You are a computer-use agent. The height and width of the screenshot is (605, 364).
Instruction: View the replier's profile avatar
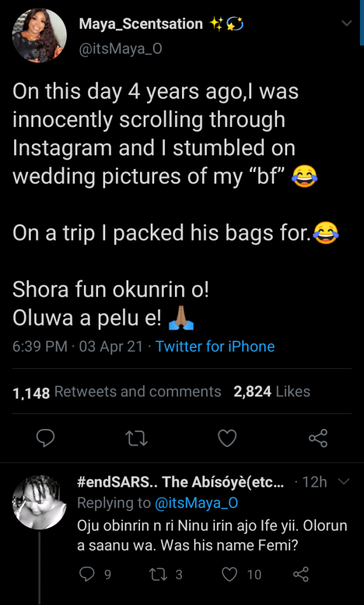click(39, 502)
